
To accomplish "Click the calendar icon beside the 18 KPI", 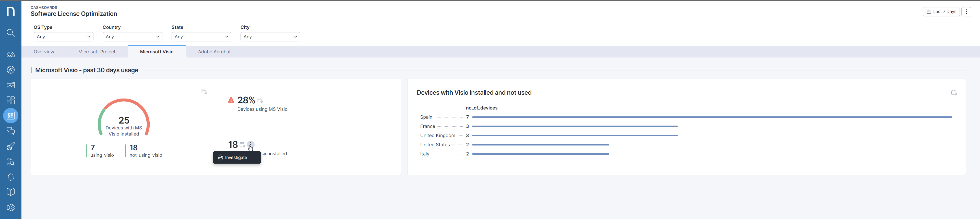I will coord(242,144).
